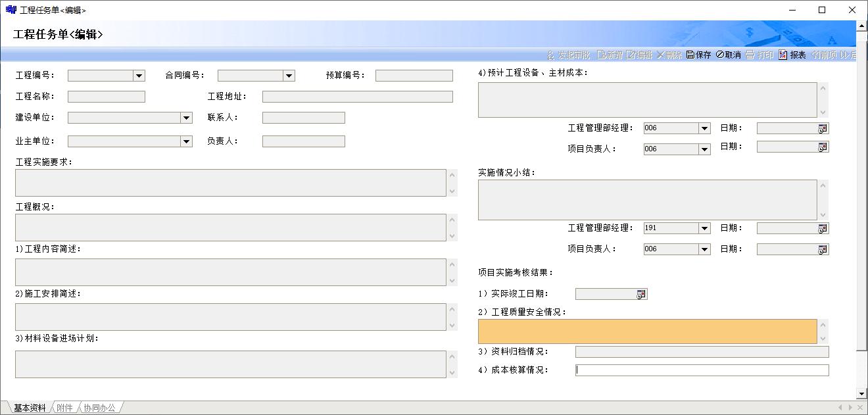Open date calendar in the 191 manager row

click(822, 229)
